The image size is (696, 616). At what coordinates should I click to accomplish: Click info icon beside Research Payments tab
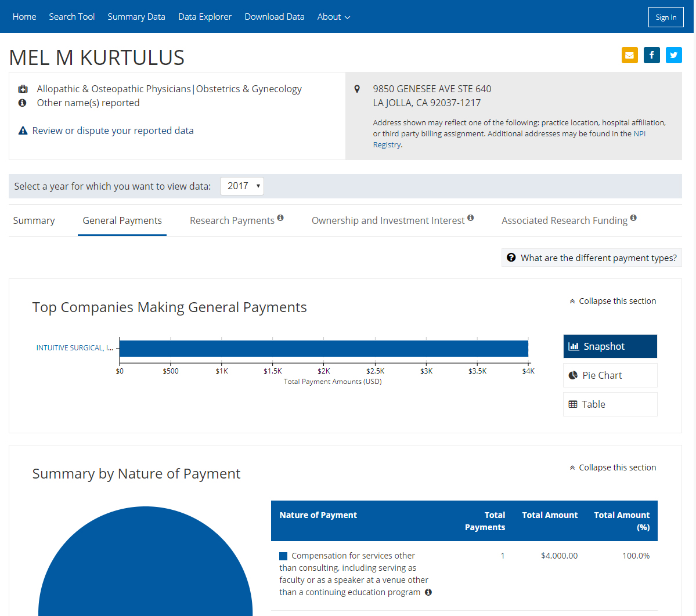(280, 218)
